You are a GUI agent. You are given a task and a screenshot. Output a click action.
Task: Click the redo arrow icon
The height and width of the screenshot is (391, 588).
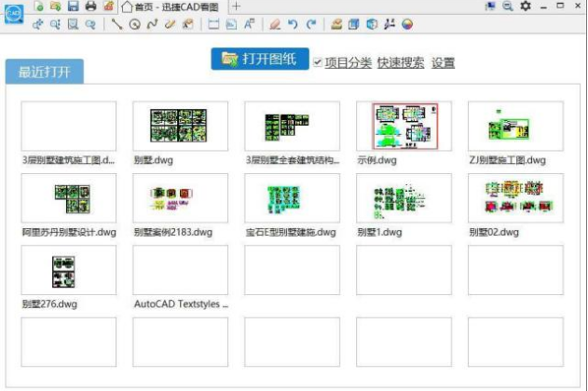310,23
